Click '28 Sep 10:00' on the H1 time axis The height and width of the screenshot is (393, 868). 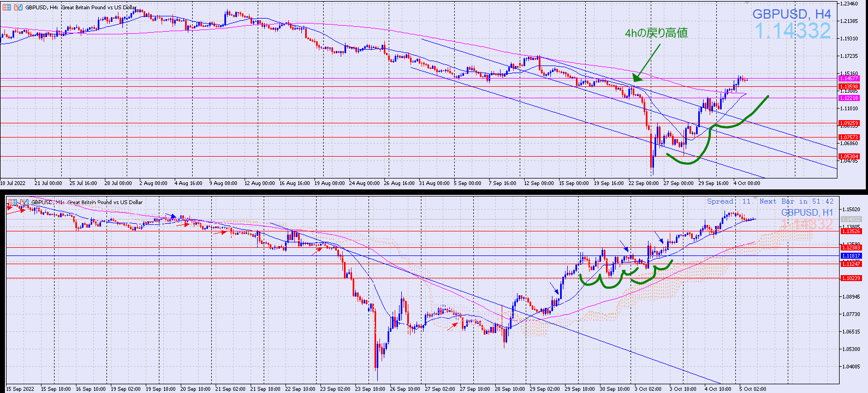(510, 389)
